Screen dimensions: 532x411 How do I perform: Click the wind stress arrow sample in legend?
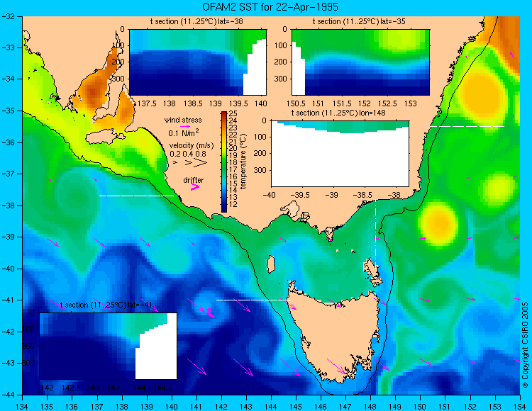click(185, 125)
